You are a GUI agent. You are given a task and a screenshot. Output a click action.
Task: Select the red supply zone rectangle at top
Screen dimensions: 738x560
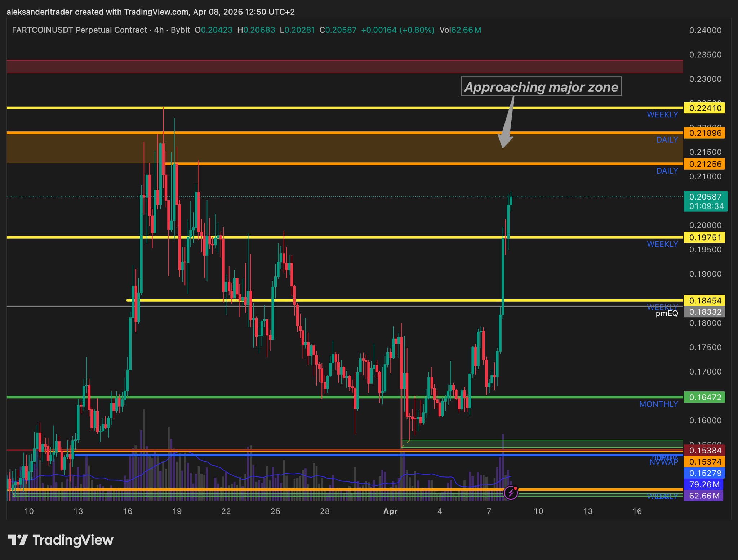pyautogui.click(x=344, y=67)
